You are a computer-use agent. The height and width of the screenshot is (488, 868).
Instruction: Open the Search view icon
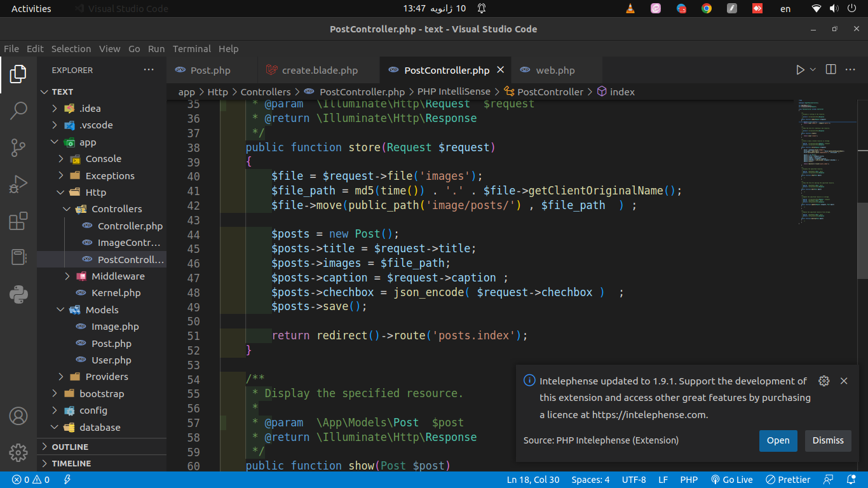pos(18,111)
